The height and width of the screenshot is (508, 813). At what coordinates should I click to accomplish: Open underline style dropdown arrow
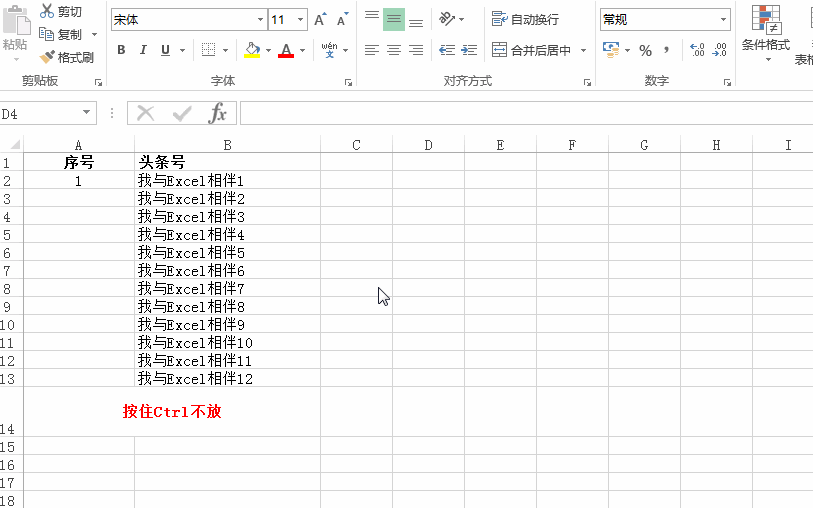click(183, 50)
